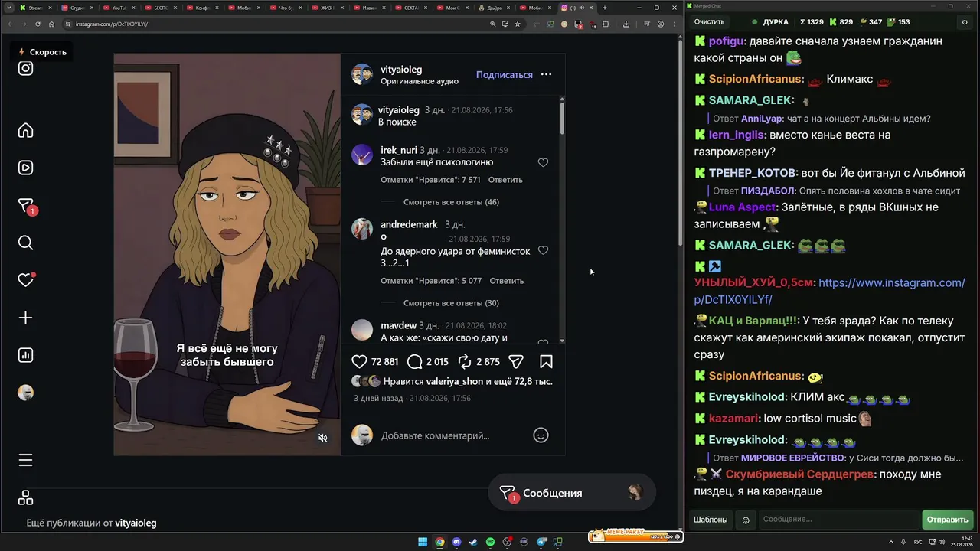Click the Merged Chat message input
This screenshot has width=980, height=551.
tap(839, 520)
